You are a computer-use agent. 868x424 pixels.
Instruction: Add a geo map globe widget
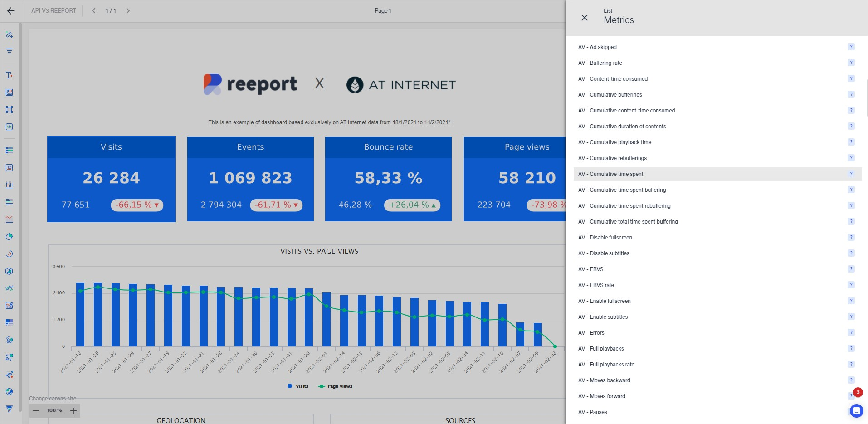click(9, 392)
